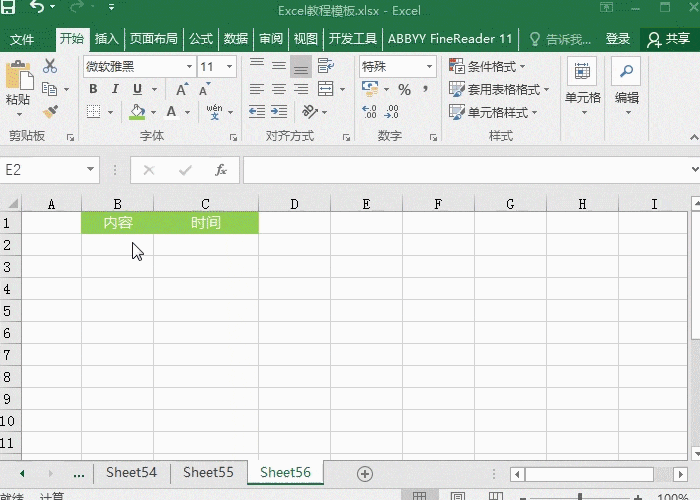Open alignment settings dialog launcher
This screenshot has width=700, height=500.
346,138
